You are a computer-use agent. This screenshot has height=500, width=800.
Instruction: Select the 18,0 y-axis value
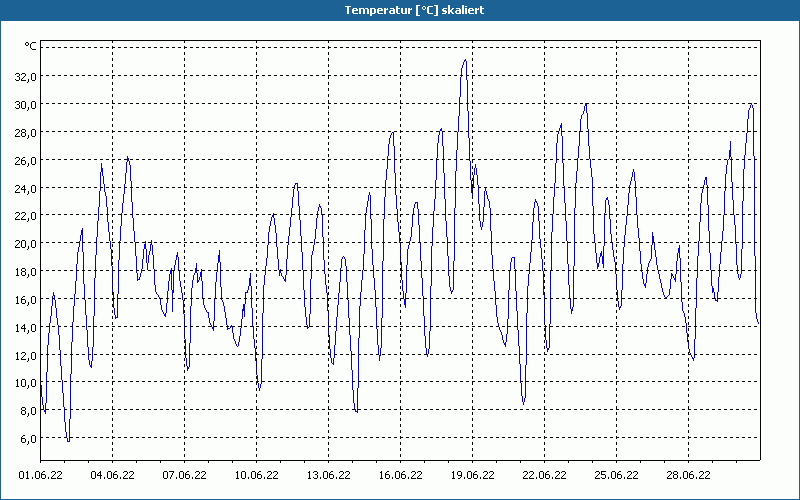[x=26, y=272]
